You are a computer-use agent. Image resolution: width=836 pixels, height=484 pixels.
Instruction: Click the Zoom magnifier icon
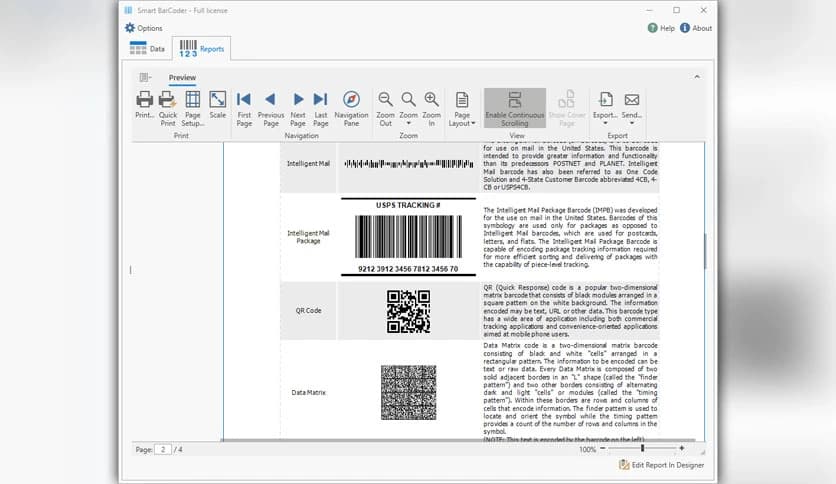(x=408, y=100)
